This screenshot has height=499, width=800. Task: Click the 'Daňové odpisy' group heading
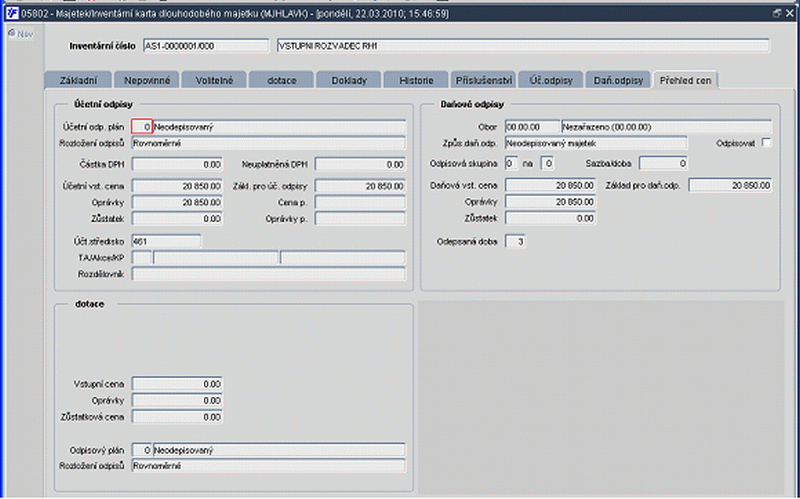click(472, 104)
